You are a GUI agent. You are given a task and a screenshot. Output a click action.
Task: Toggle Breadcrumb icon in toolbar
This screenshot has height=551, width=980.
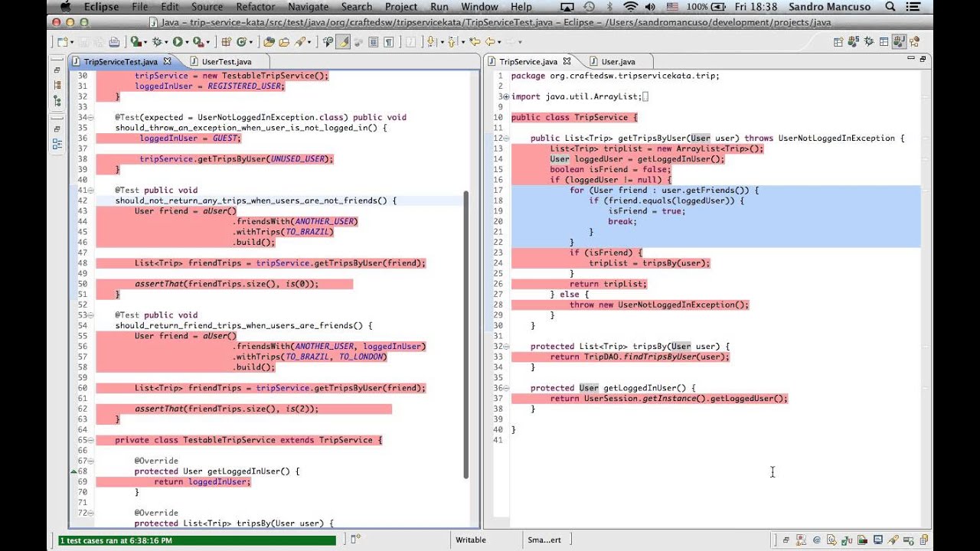pos(328,42)
